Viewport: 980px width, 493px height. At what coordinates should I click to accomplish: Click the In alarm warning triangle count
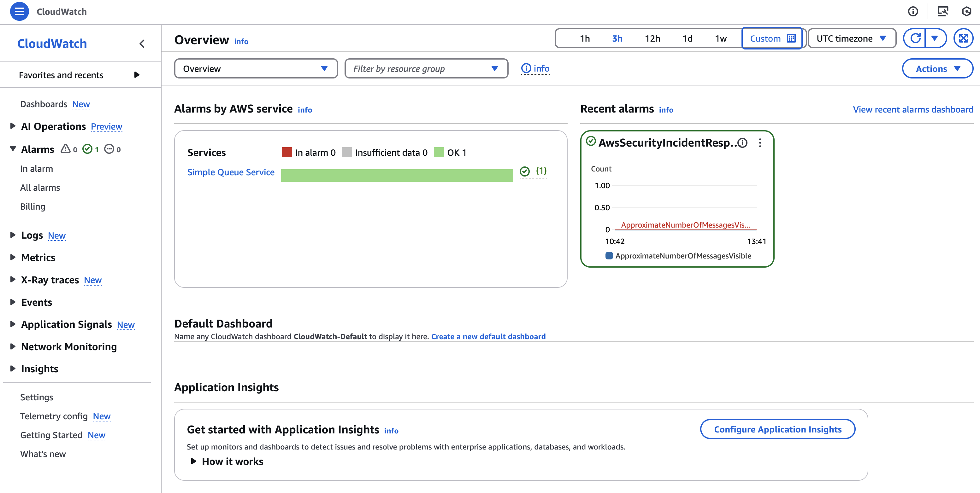click(x=69, y=149)
